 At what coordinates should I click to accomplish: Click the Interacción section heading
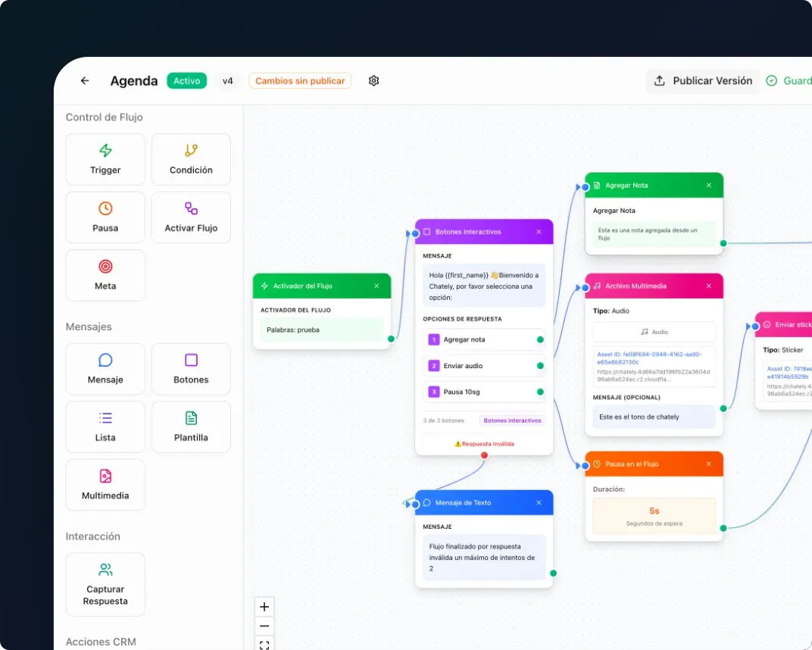click(x=92, y=536)
